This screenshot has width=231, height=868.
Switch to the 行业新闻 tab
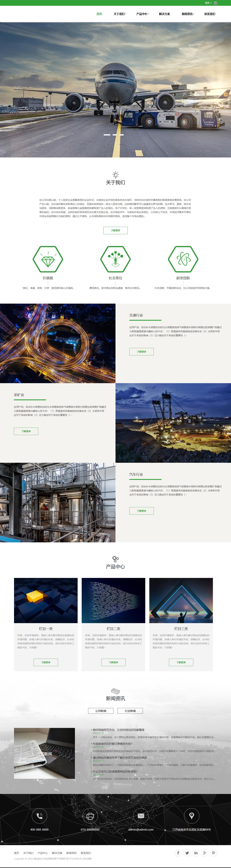coord(130,711)
